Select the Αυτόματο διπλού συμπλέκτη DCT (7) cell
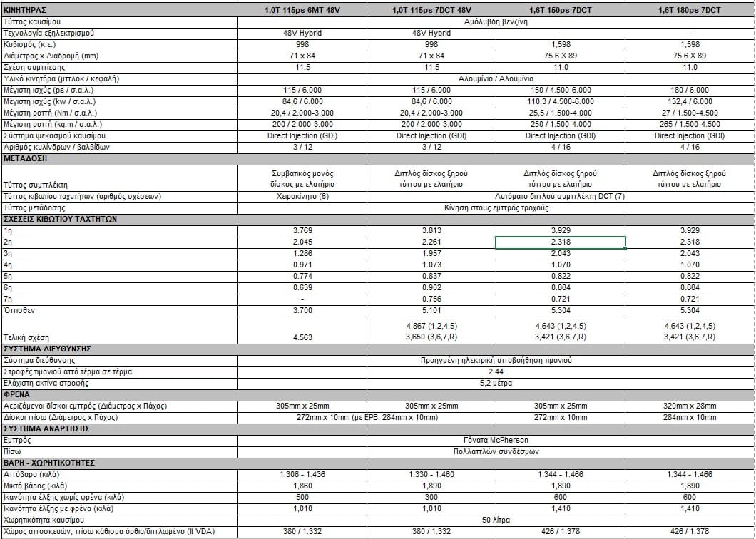This screenshot has width=756, height=539. click(559, 196)
